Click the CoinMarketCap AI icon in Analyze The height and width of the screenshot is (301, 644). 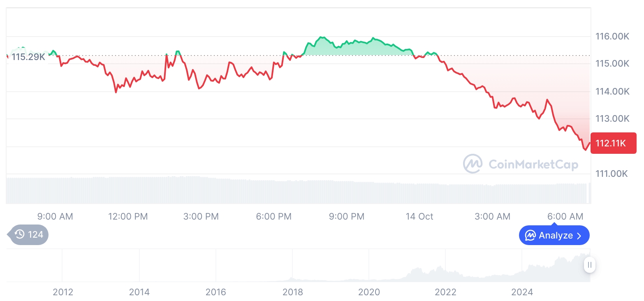[x=530, y=236]
